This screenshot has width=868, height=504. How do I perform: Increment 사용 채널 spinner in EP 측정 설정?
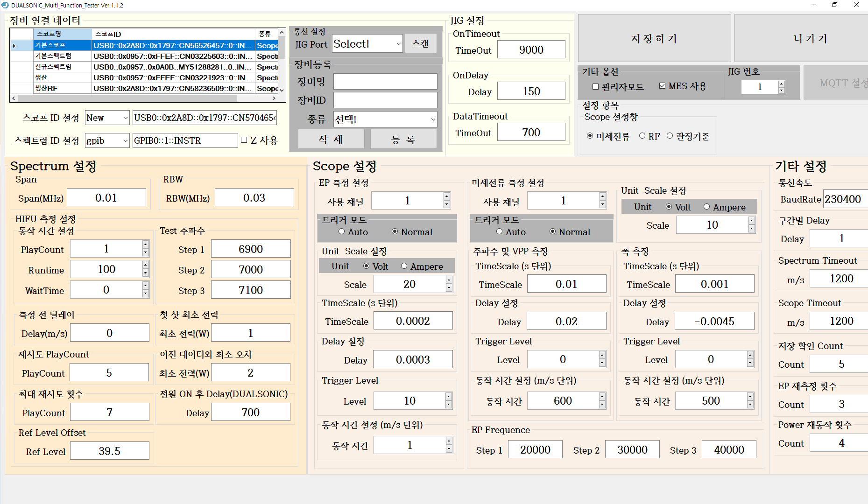pyautogui.click(x=447, y=196)
